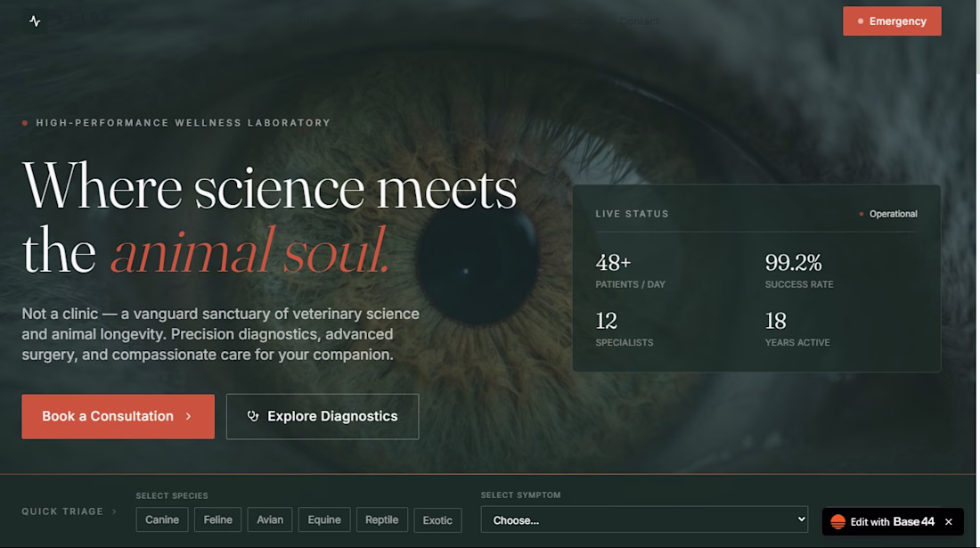Select the Reptile species option

tap(382, 519)
